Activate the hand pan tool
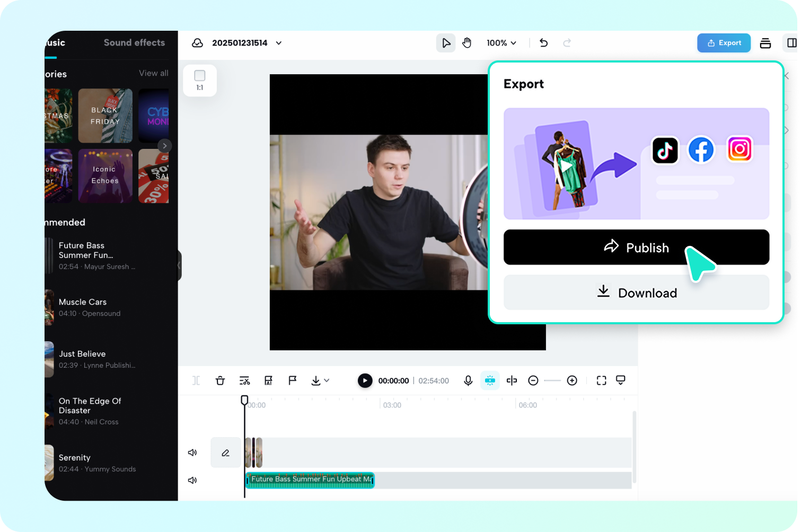Viewport: 801px width, 532px height. coord(466,43)
